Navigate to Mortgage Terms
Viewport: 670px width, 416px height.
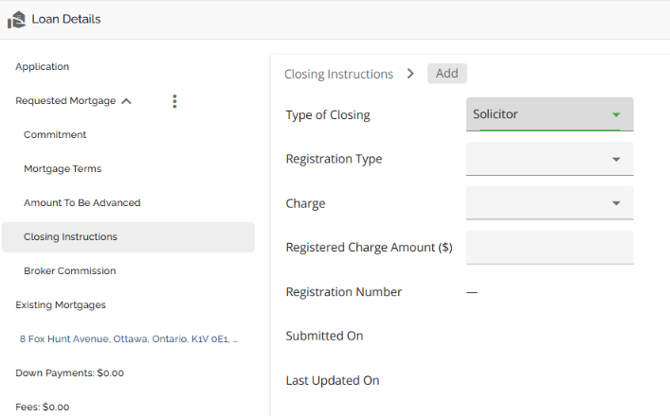[x=62, y=169]
